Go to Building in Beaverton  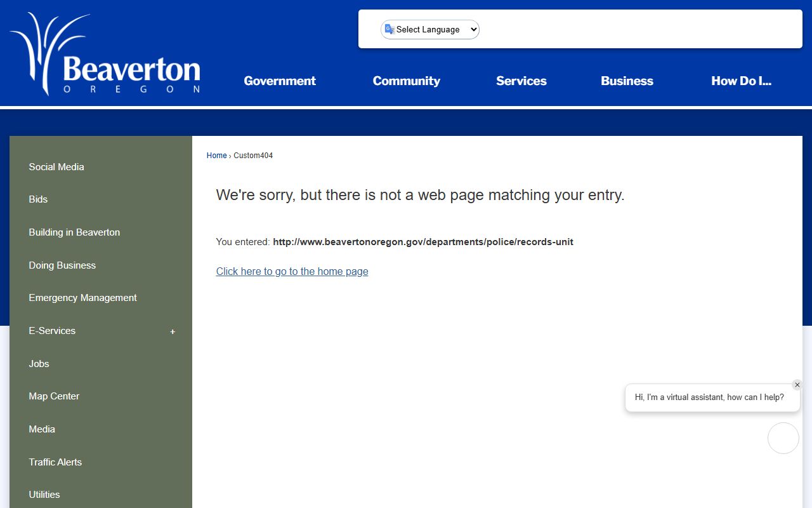(x=74, y=232)
